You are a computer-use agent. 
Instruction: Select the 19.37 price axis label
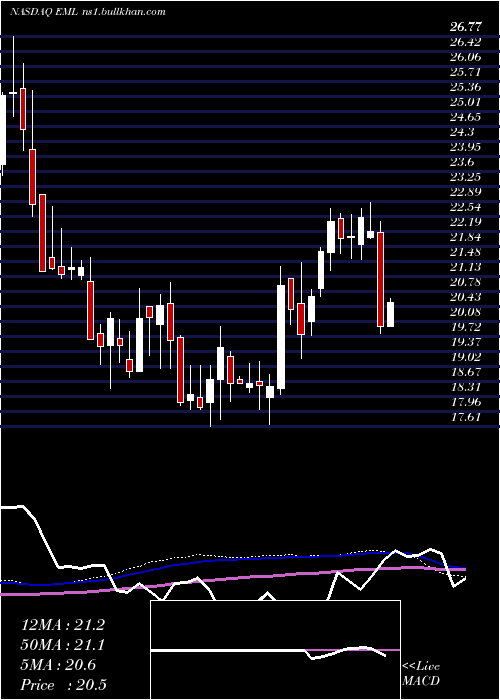pyautogui.click(x=466, y=342)
